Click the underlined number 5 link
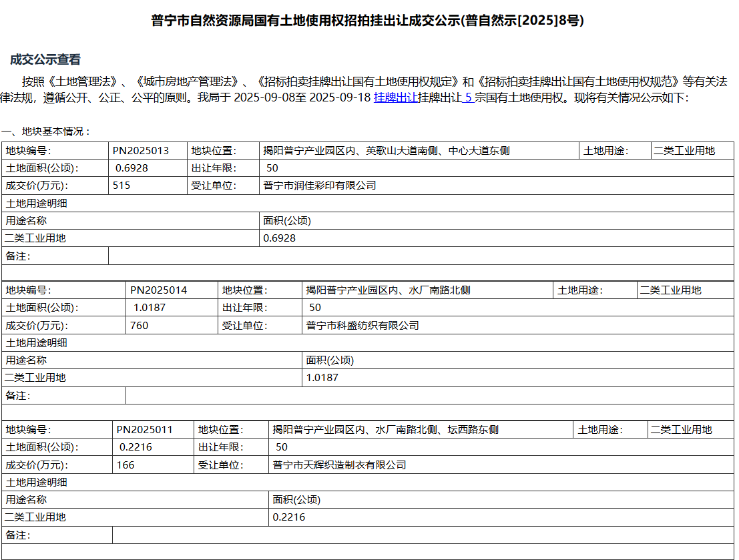 click(x=468, y=97)
